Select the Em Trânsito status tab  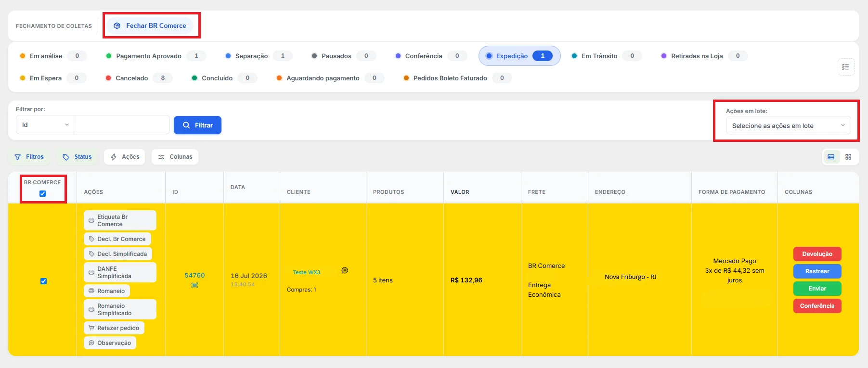606,56
